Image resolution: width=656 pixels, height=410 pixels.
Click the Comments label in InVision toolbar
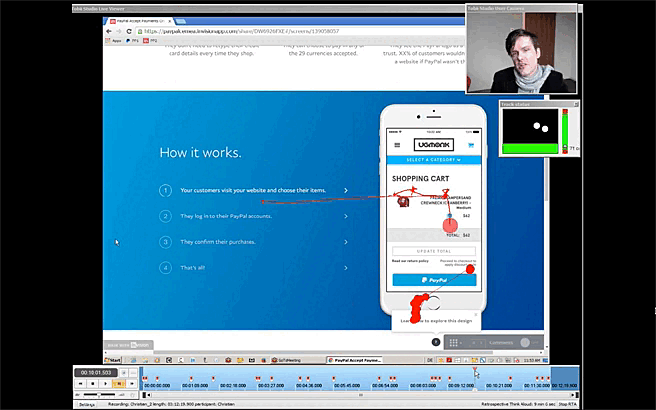[x=501, y=343]
